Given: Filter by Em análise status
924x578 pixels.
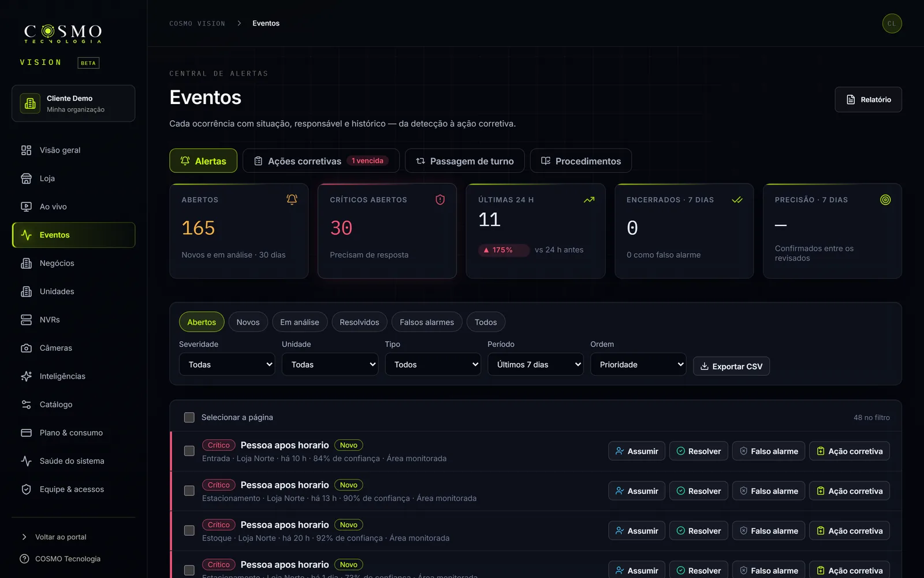Looking at the screenshot, I should click(x=300, y=322).
